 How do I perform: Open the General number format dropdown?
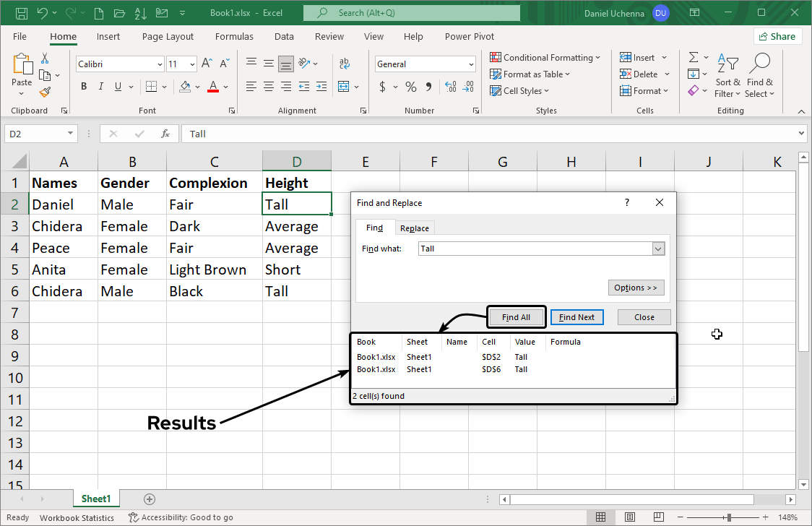pyautogui.click(x=471, y=64)
